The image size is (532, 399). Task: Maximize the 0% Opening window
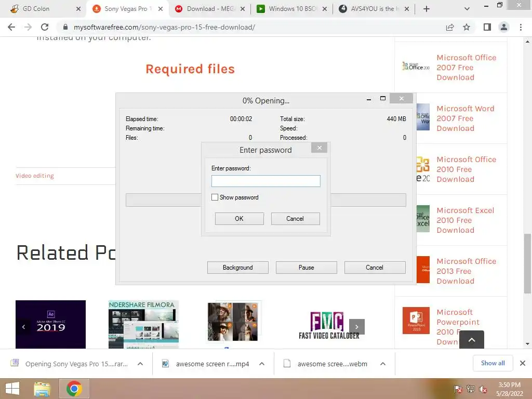(383, 98)
